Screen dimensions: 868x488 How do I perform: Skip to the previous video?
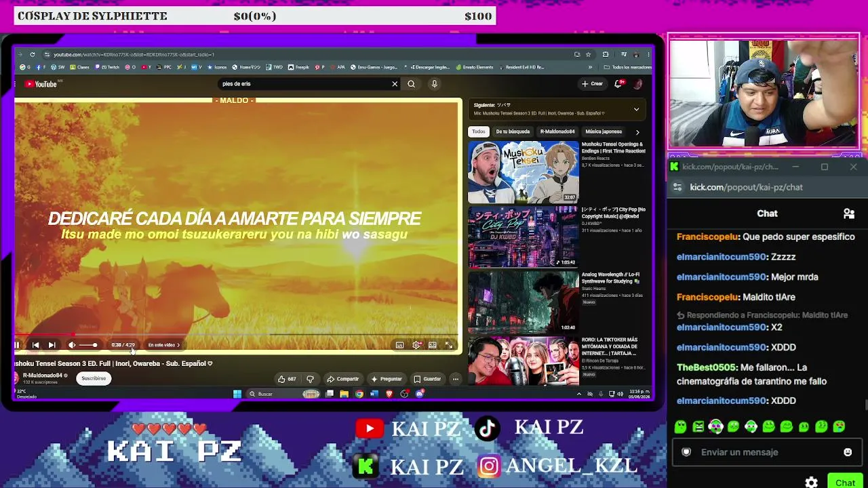(x=35, y=345)
